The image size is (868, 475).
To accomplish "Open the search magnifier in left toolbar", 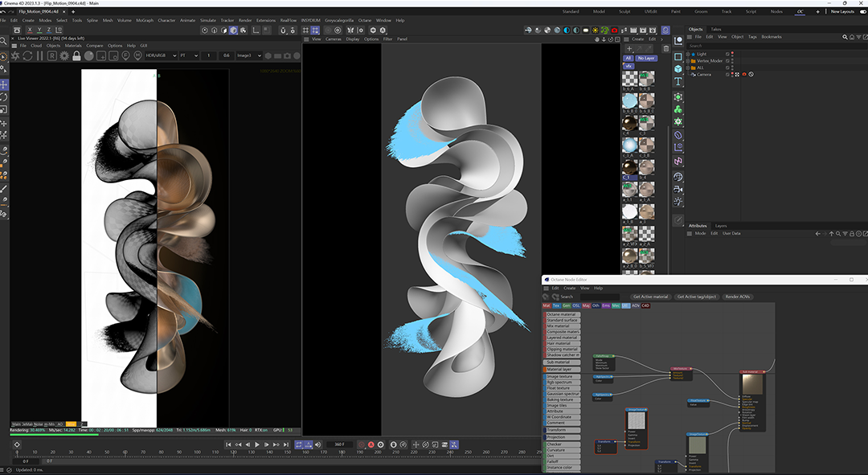I will click(4, 42).
